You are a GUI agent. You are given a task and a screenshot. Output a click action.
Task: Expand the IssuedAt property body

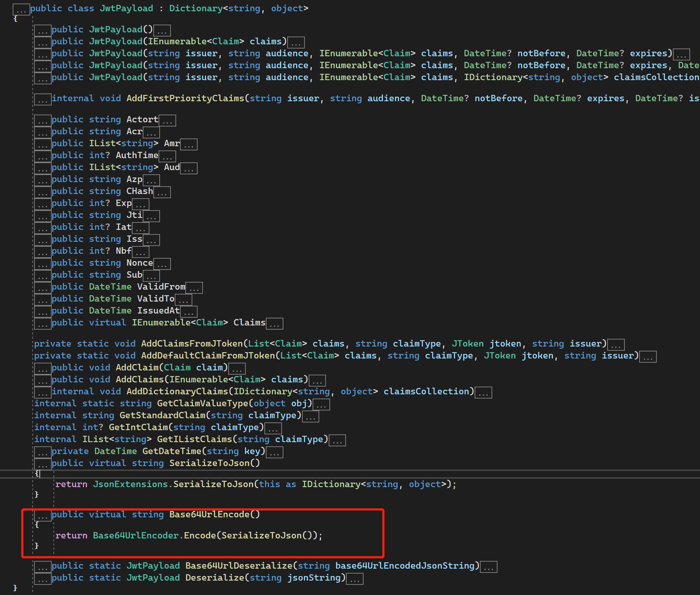pos(189,312)
